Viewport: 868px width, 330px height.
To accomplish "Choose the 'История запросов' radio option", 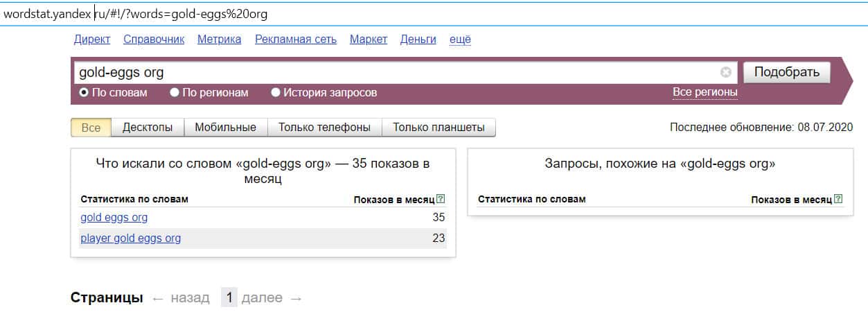I will point(276,92).
